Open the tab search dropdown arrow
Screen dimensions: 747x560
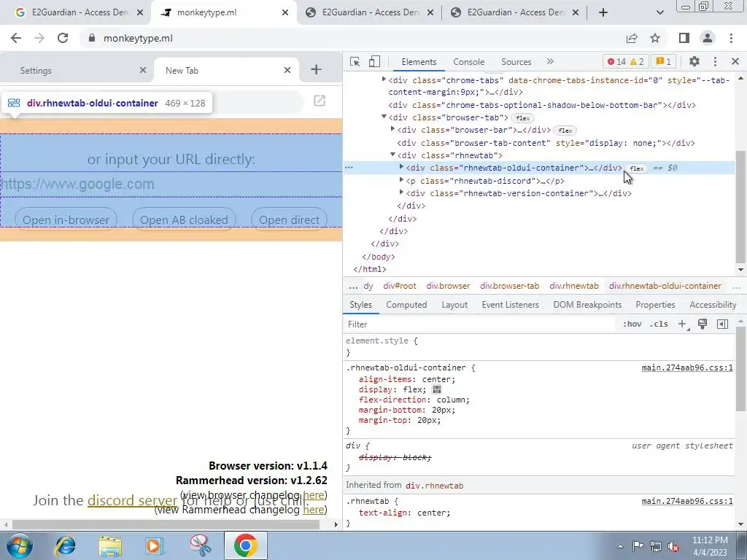tap(659, 12)
